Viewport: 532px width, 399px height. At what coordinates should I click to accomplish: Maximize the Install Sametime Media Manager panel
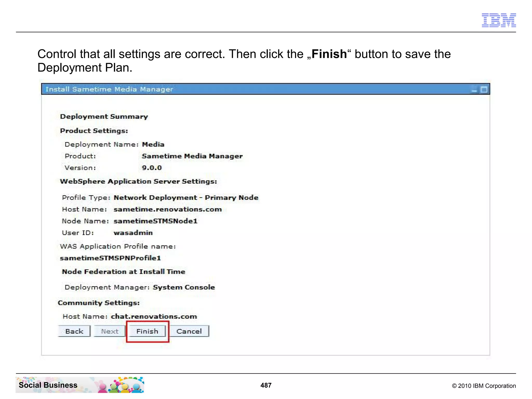point(484,90)
